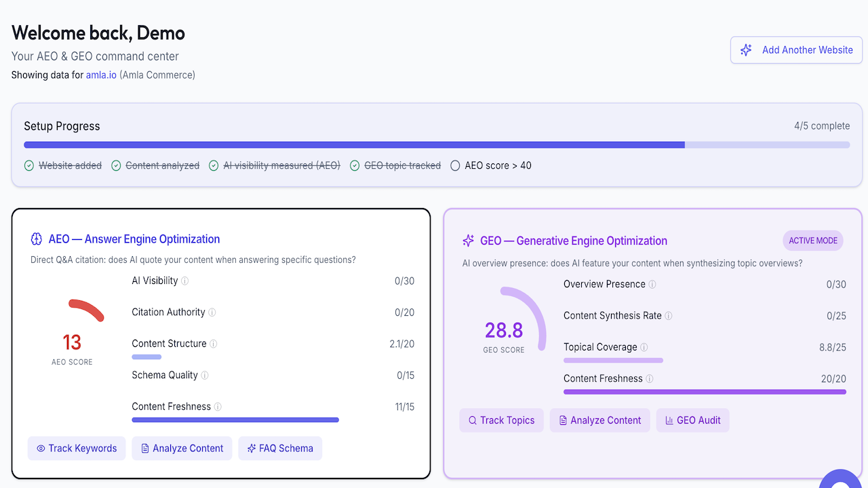The image size is (868, 488).
Task: Click the GEO sparkle icon beside the heading
Action: point(468,241)
